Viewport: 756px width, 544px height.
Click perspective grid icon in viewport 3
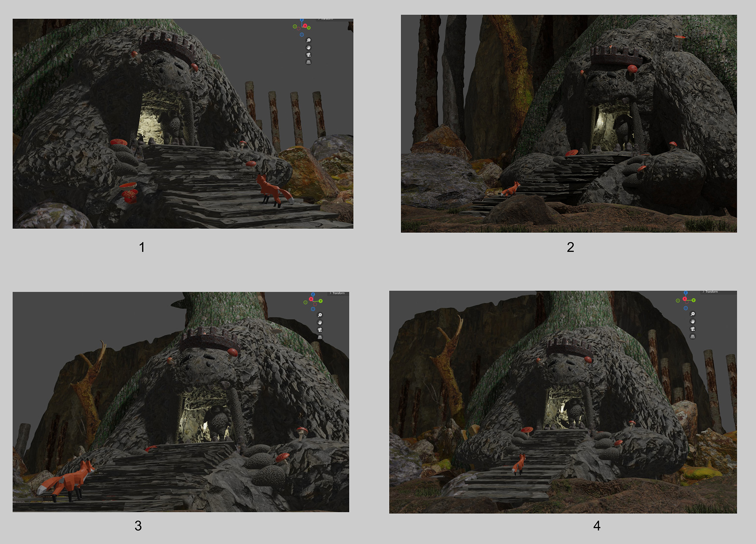(320, 337)
